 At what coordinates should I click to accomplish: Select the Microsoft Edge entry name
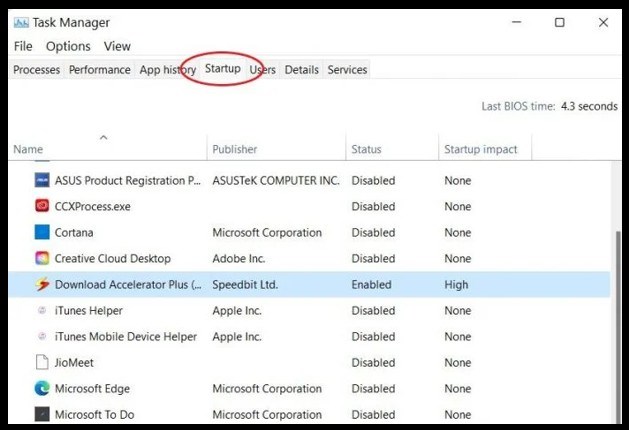[x=92, y=389]
